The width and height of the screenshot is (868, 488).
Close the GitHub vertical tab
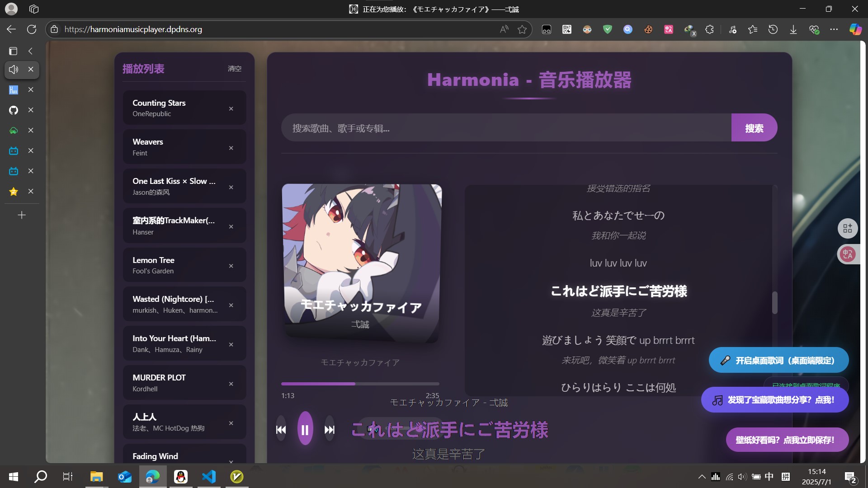click(31, 110)
